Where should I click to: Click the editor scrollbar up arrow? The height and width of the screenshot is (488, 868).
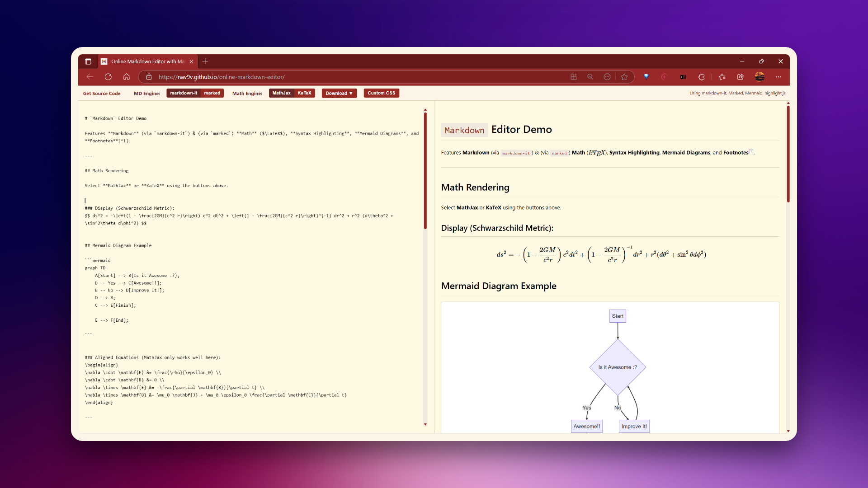[x=425, y=109]
